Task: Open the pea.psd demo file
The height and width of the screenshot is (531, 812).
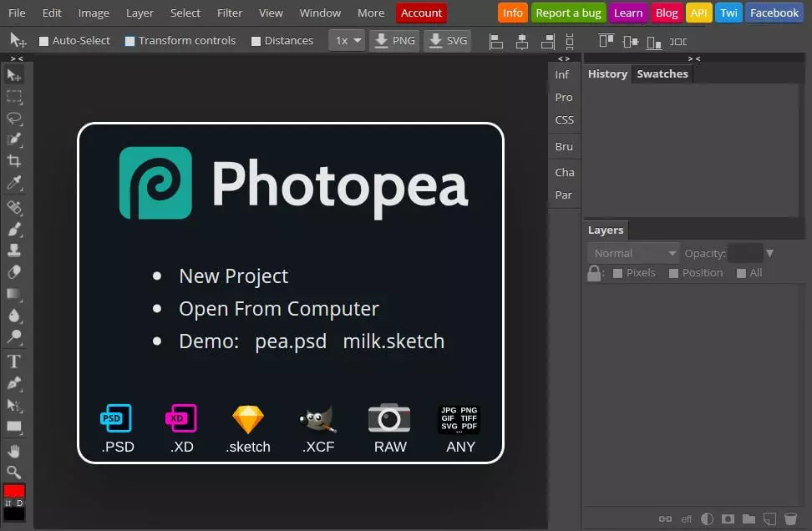Action: coord(291,341)
